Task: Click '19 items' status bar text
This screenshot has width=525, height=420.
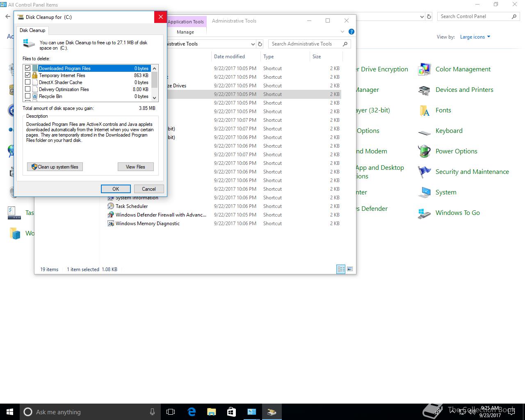Action: pyautogui.click(x=49, y=269)
